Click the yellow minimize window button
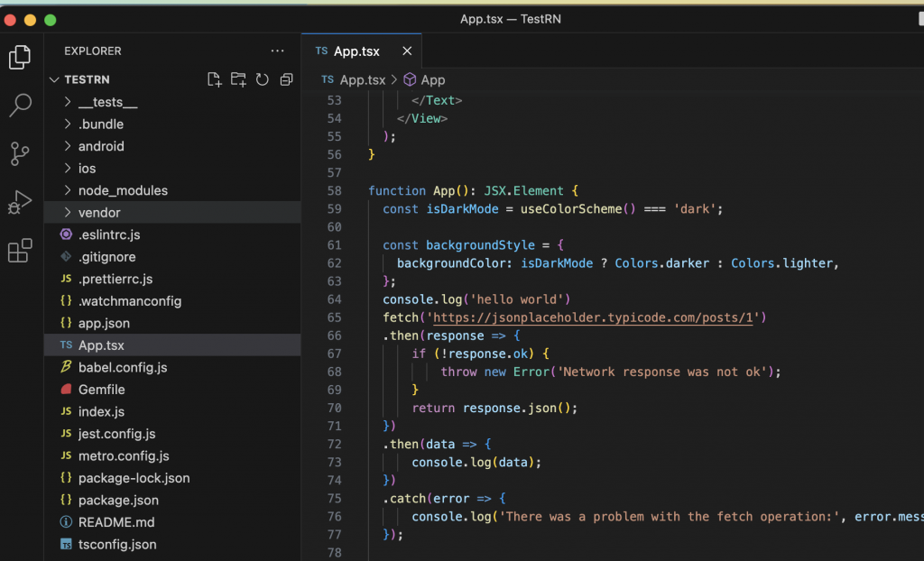This screenshot has width=924, height=561. [x=30, y=20]
